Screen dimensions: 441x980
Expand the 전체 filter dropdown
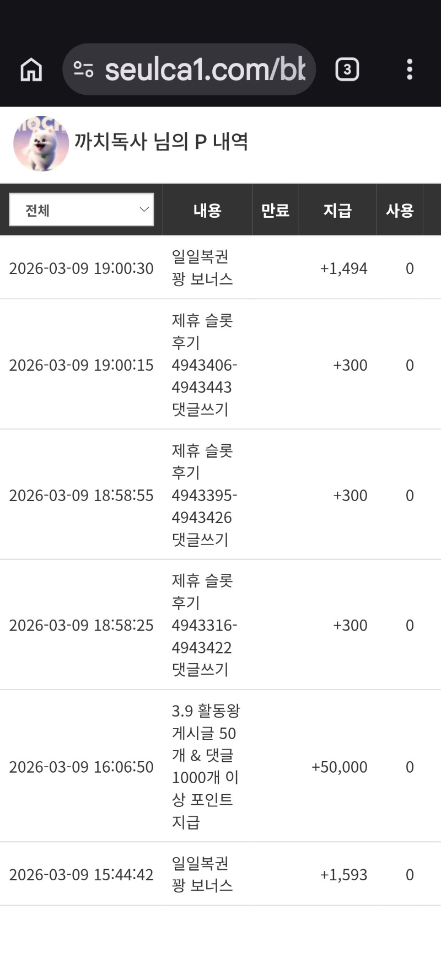pyautogui.click(x=82, y=209)
